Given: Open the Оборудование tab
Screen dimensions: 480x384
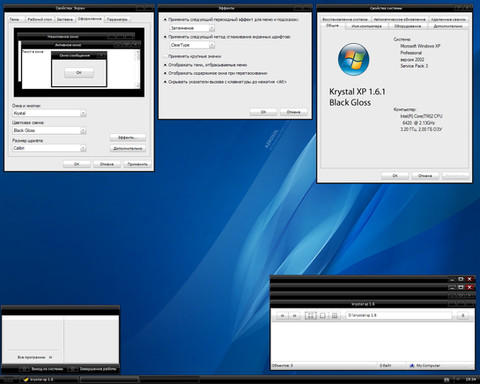Looking at the screenshot, I should [408, 26].
